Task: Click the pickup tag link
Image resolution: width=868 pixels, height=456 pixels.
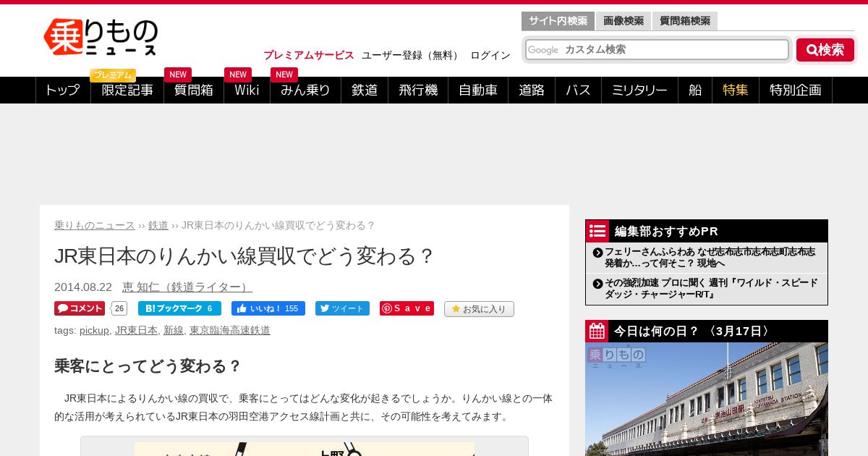Action: point(94,330)
